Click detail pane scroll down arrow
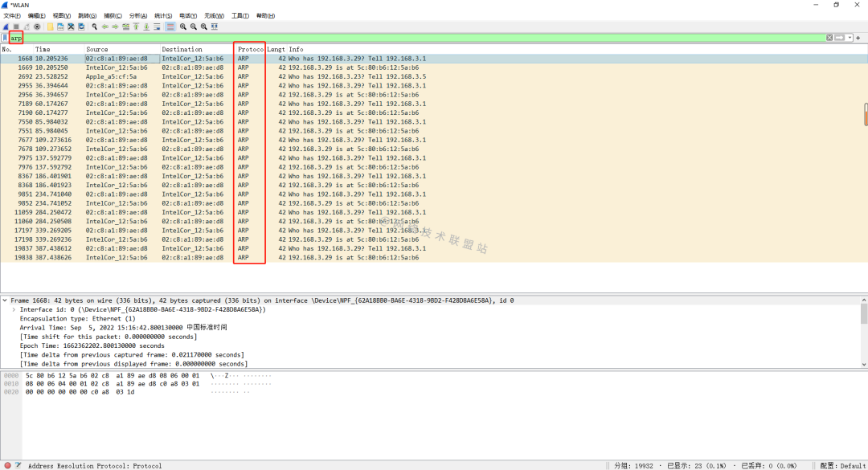Image resolution: width=868 pixels, height=470 pixels. 864,364
